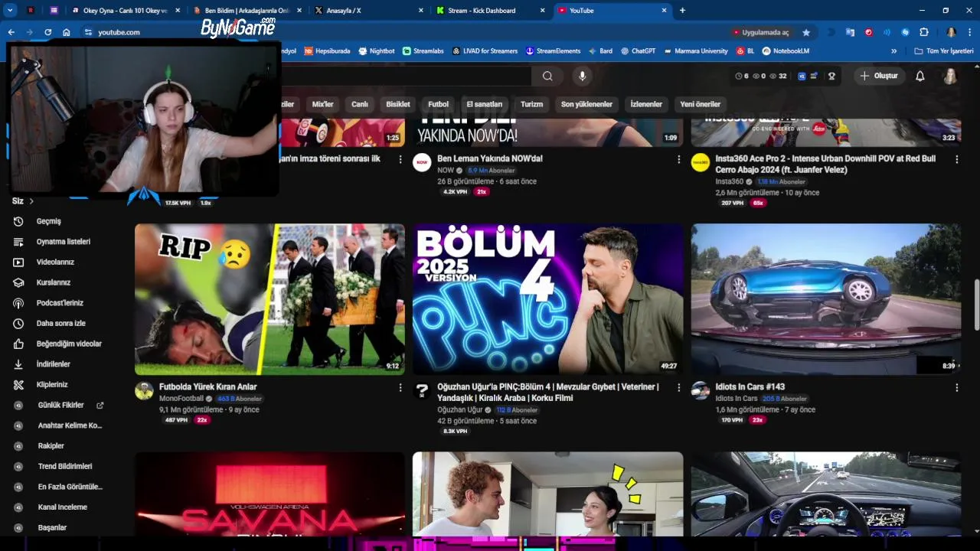Expand the Siz section chevron
Screen dimensions: 980x551
[31, 201]
